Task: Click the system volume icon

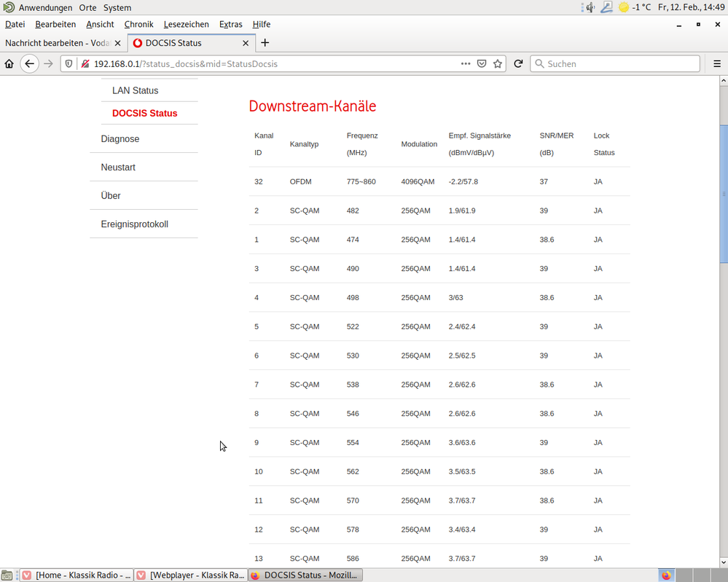Action: 590,8
